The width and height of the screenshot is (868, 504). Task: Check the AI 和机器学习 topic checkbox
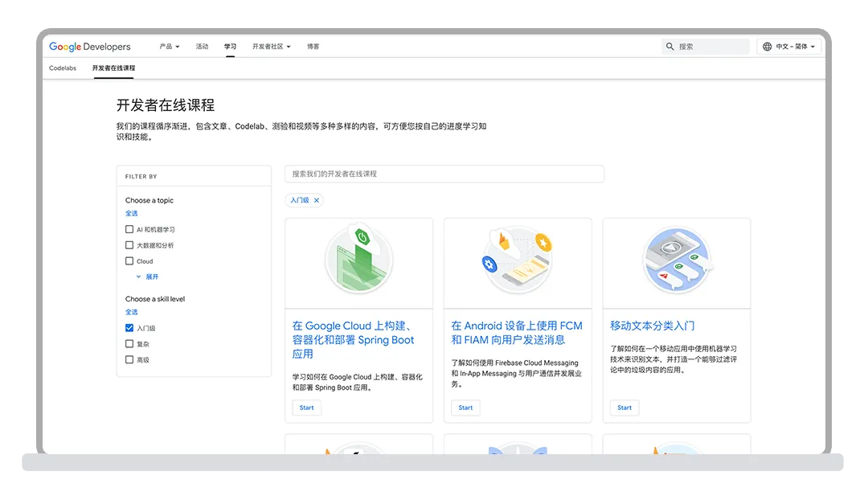pos(129,229)
